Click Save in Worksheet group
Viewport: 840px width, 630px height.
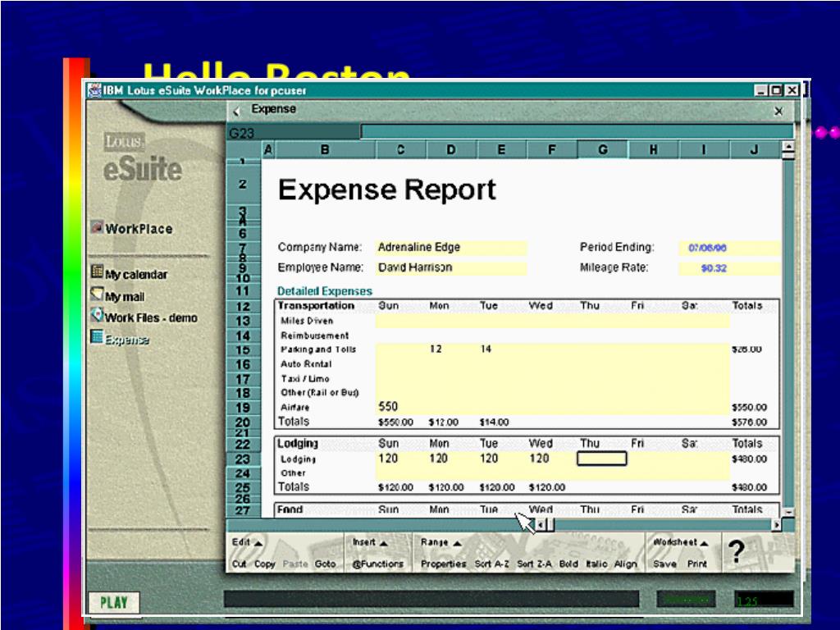tap(664, 564)
